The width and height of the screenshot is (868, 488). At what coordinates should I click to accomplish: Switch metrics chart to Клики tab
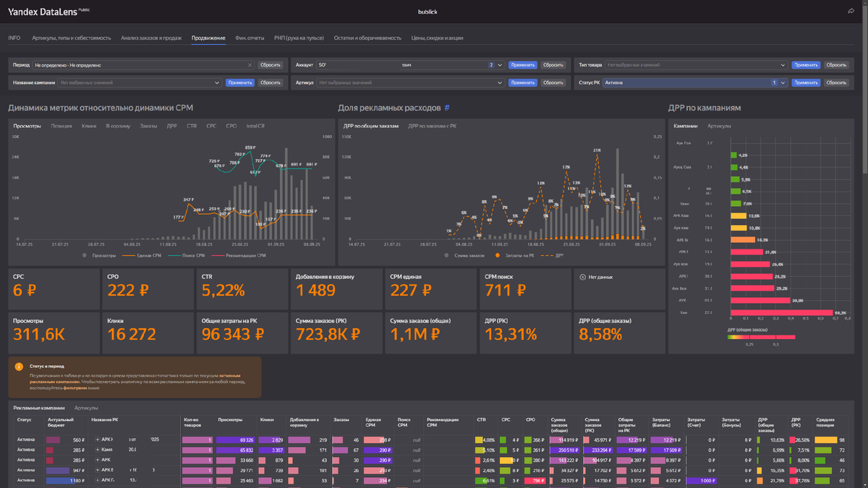tap(89, 126)
